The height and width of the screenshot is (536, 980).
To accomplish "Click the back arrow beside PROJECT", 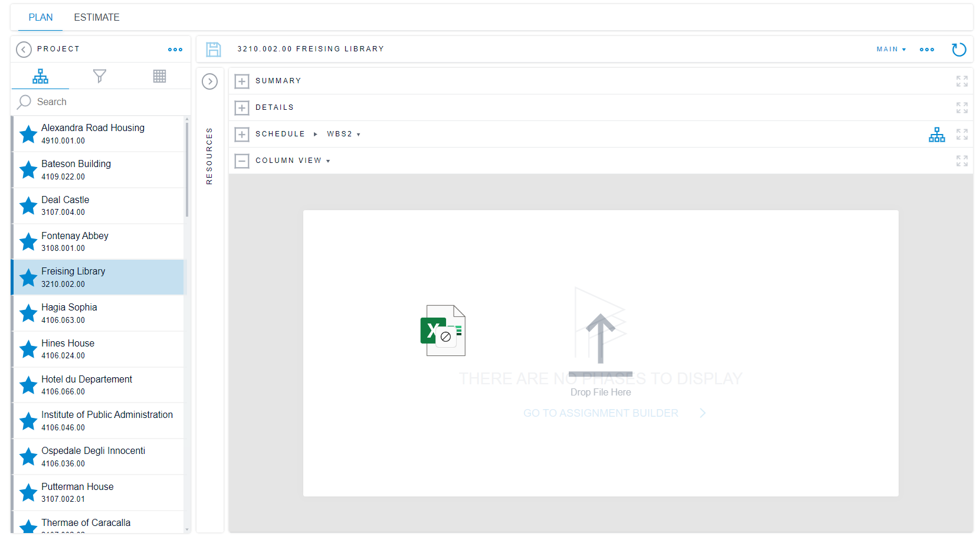I will (x=24, y=49).
